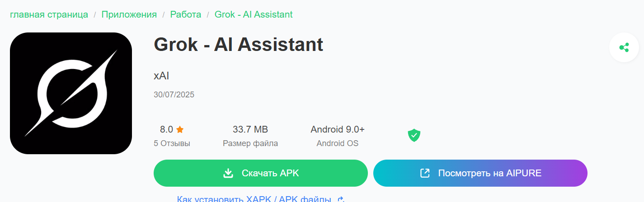The height and width of the screenshot is (202, 644).
Task: Open the Grok app logo image
Action: pyautogui.click(x=71, y=93)
